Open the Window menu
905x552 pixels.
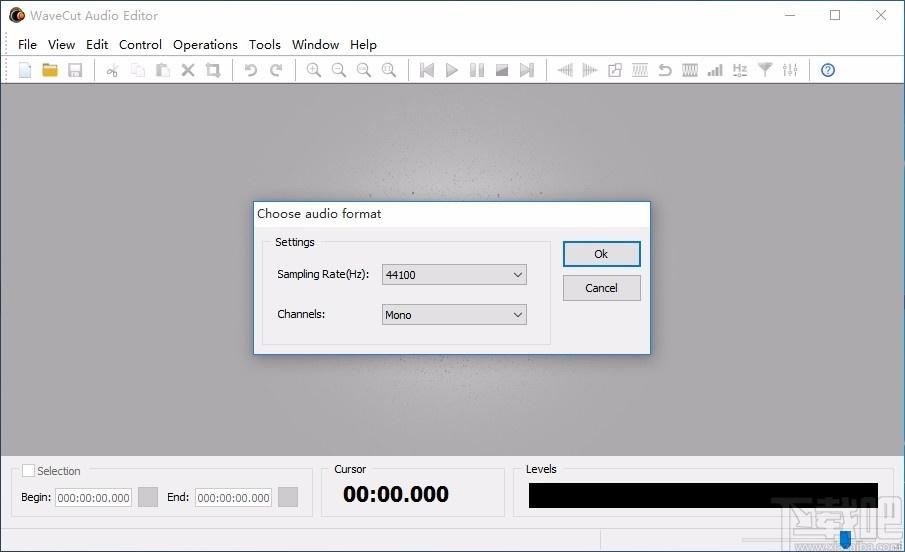315,44
